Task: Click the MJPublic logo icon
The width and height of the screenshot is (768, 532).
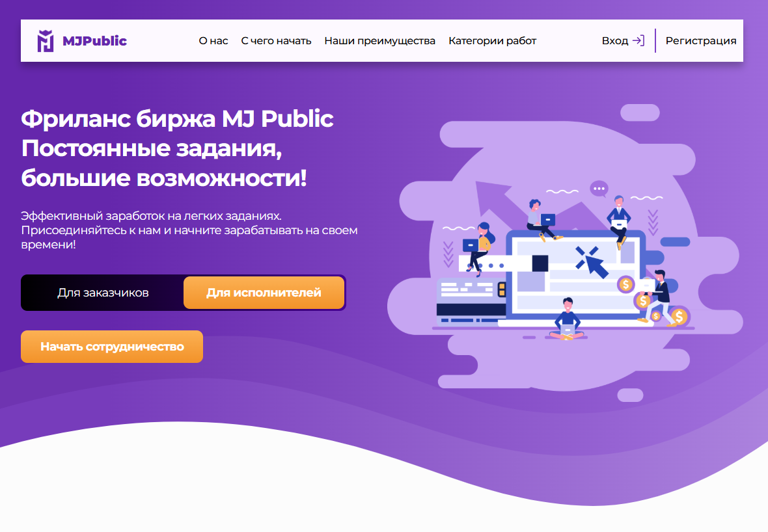Action: [x=46, y=40]
